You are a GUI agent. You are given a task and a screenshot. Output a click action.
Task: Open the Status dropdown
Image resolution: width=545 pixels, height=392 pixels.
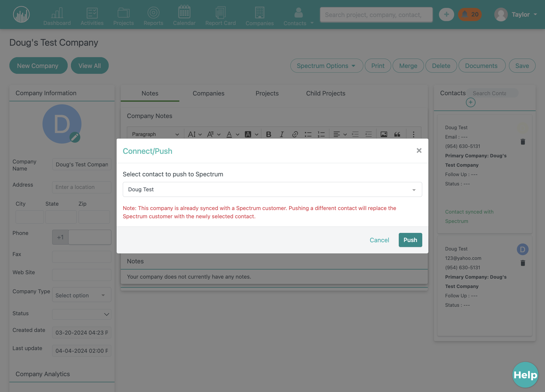click(x=82, y=314)
